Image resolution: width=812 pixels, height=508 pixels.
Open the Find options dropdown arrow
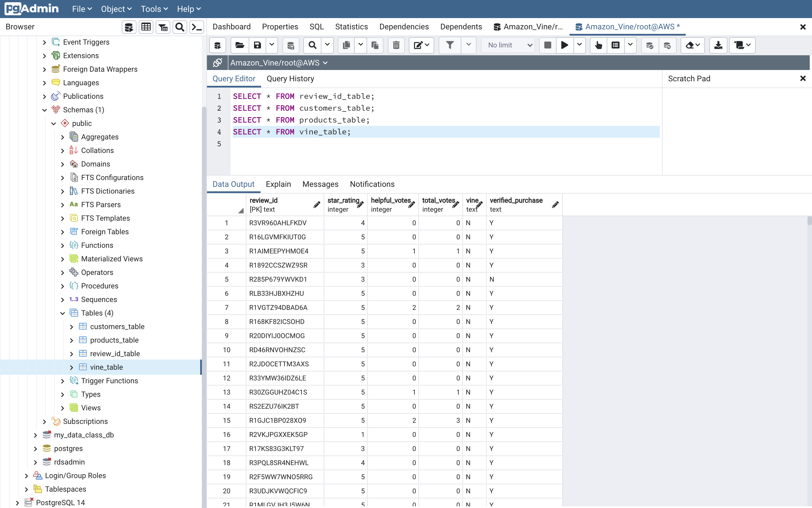[327, 45]
